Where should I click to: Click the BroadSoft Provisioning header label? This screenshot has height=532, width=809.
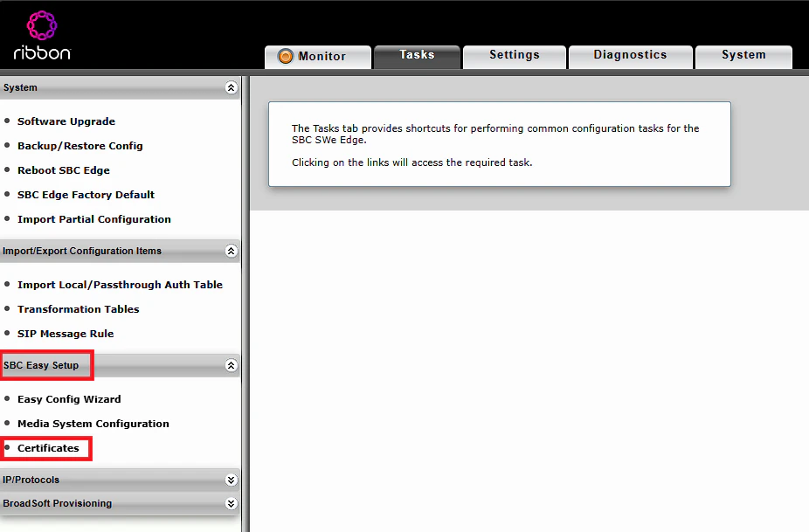pos(58,504)
